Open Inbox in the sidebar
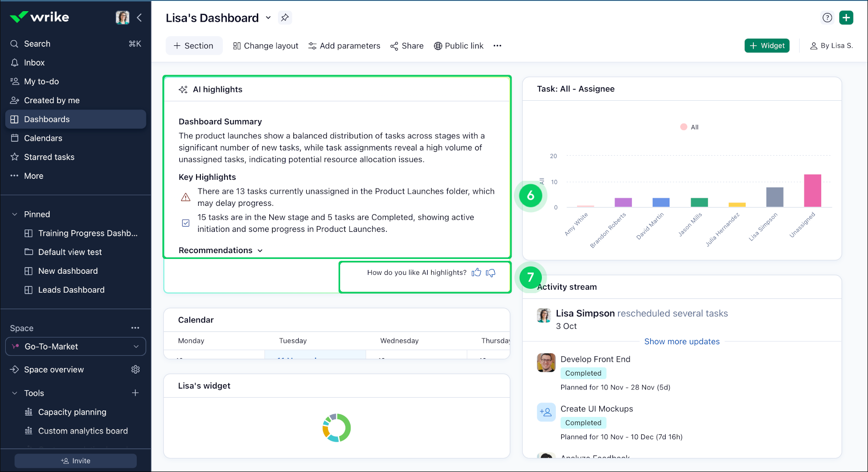 34,63
